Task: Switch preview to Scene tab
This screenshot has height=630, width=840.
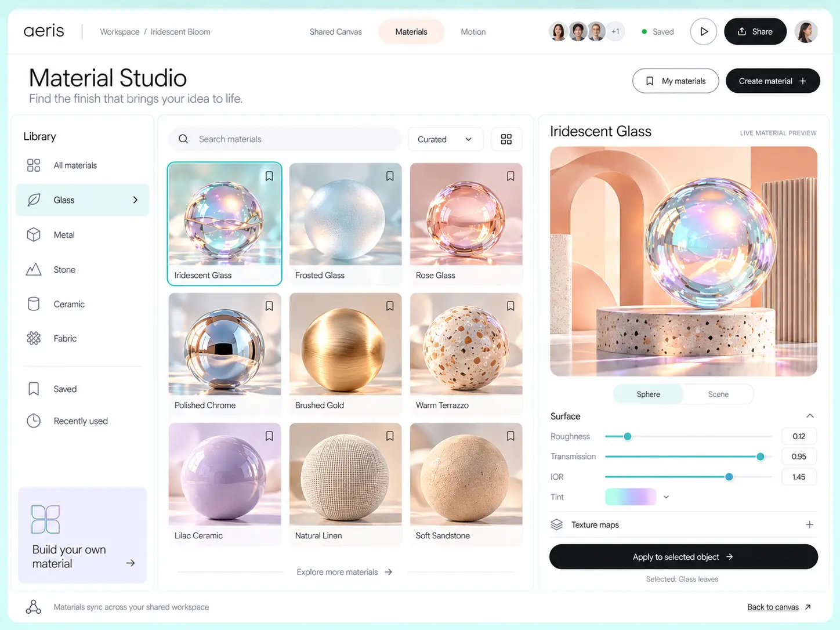Action: (x=718, y=394)
